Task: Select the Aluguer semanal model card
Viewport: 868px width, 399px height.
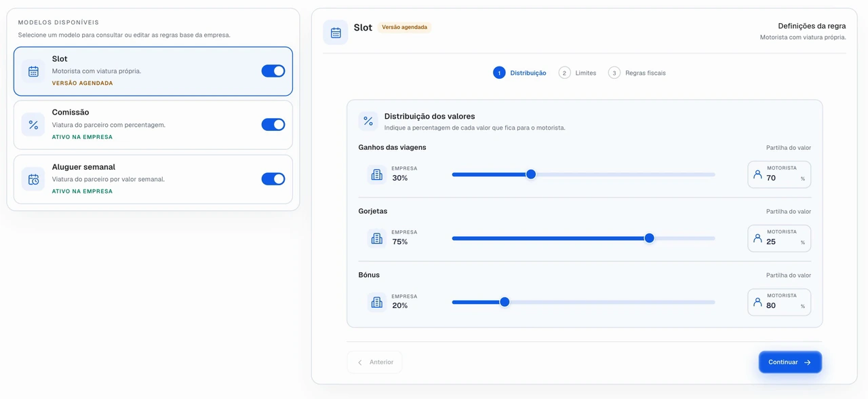Action: point(153,179)
